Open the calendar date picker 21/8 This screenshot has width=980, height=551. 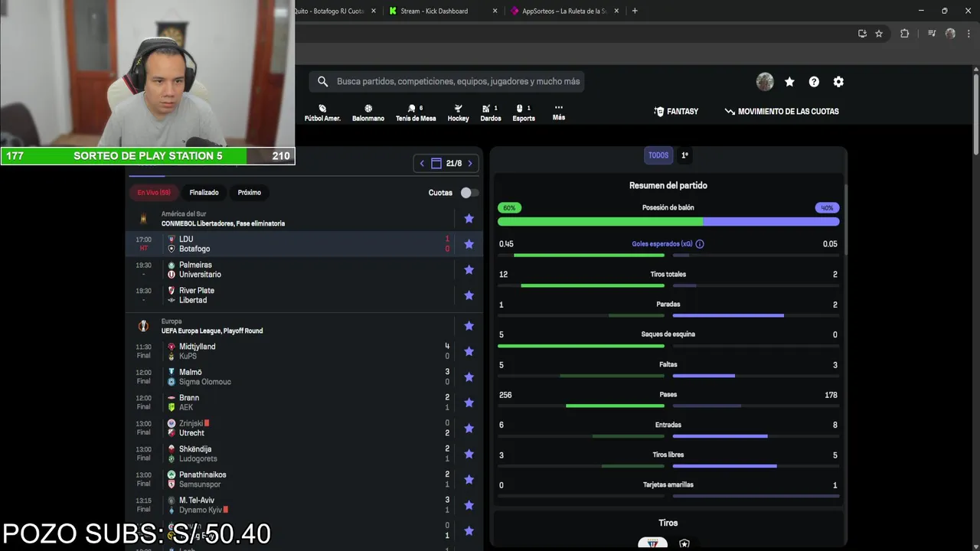click(446, 163)
